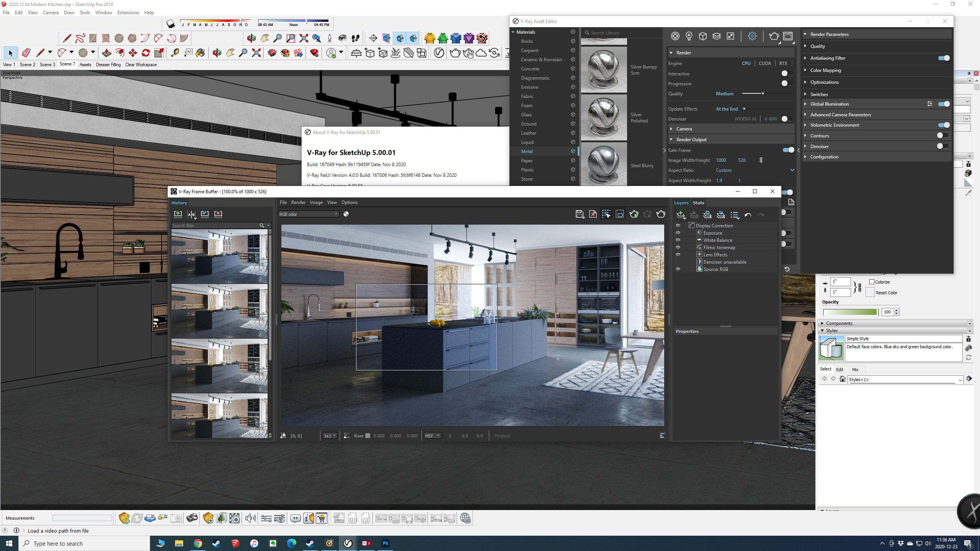
Task: Undo layer change in Frame Buffer
Action: pos(748,215)
